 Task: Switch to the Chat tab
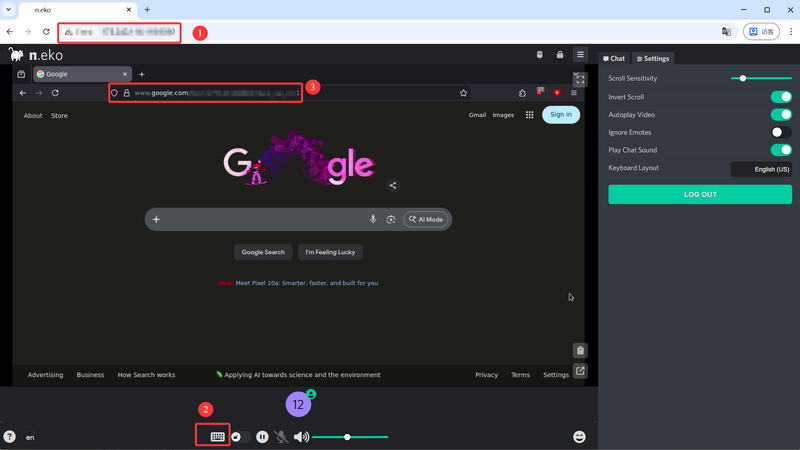click(614, 59)
